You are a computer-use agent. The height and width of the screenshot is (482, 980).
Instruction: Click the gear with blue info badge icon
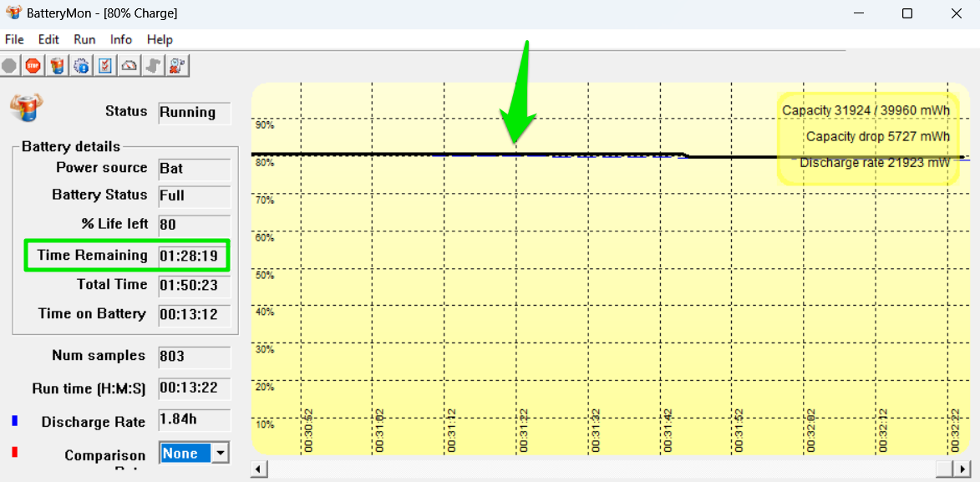[x=81, y=66]
